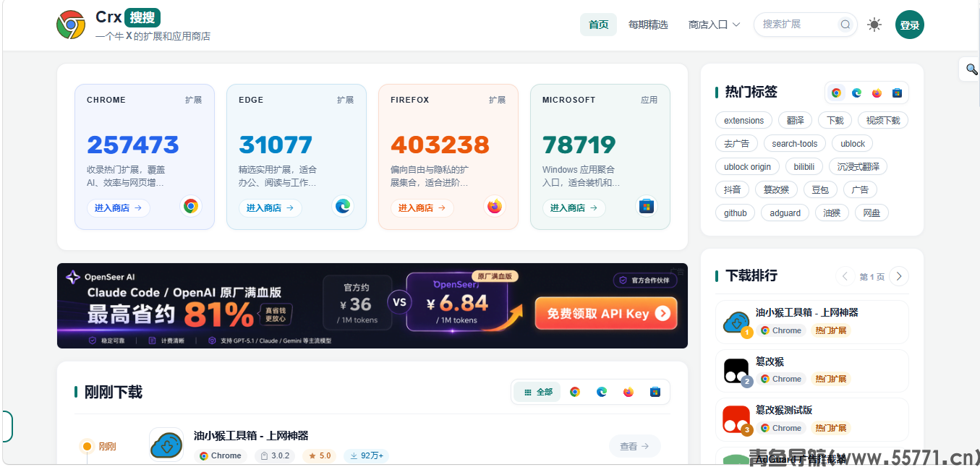Select the 豆包 tag
This screenshot has height=467, width=980.
point(820,190)
